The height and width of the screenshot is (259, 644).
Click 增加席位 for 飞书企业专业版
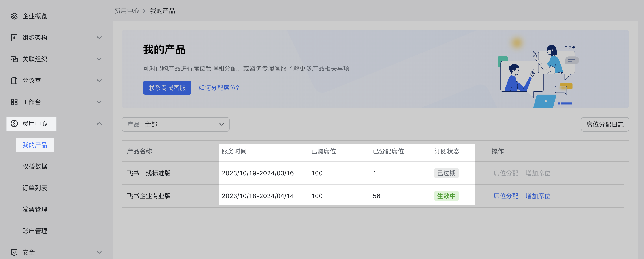click(538, 196)
